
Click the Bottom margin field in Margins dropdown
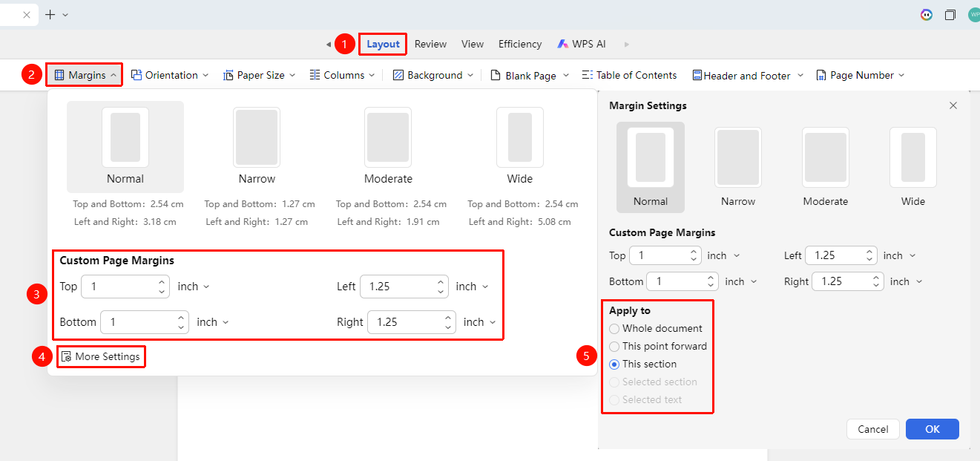(145, 322)
